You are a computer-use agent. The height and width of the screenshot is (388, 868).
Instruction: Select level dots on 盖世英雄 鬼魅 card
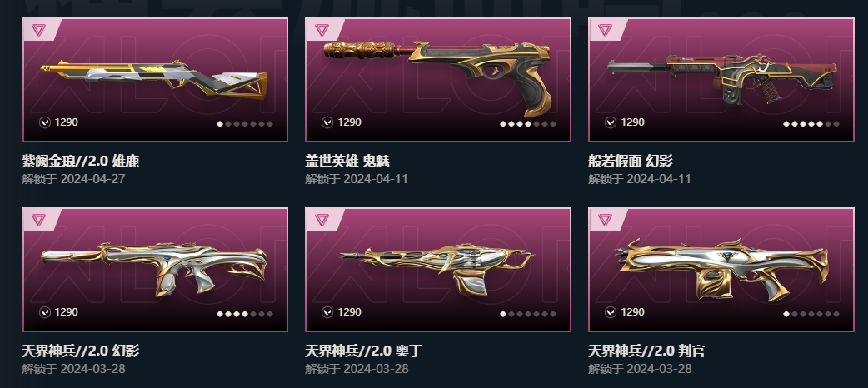[528, 124]
